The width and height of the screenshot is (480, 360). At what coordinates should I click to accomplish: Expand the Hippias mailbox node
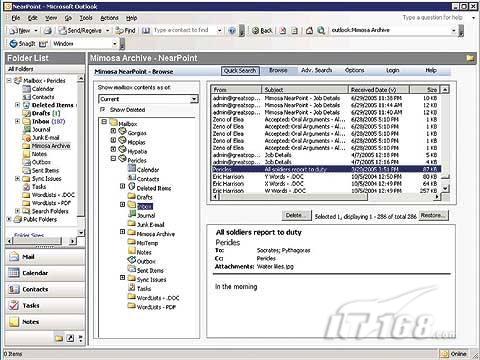[x=113, y=140]
